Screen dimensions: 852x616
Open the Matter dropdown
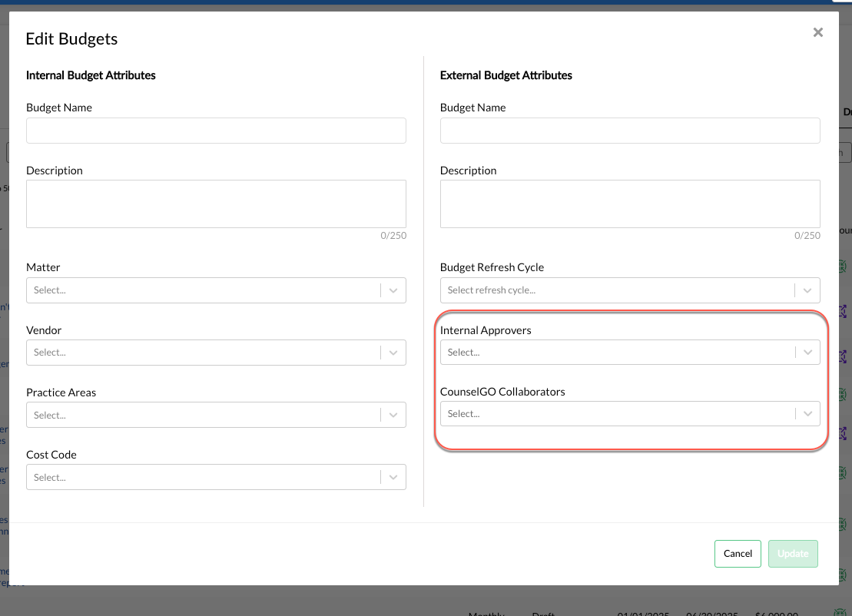(216, 290)
